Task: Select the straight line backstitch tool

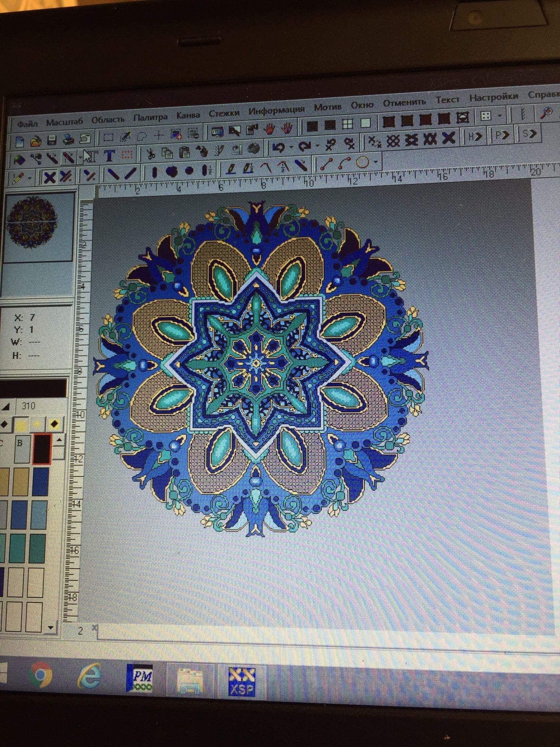Action: [x=327, y=163]
